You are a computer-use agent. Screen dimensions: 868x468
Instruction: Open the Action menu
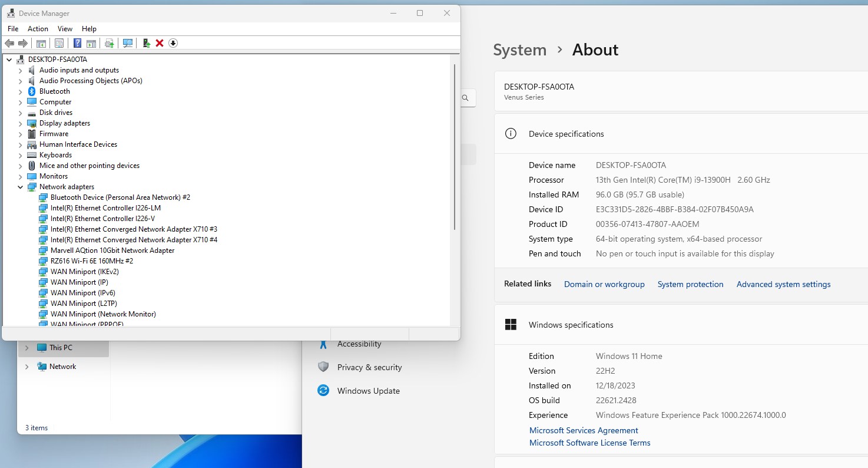38,29
